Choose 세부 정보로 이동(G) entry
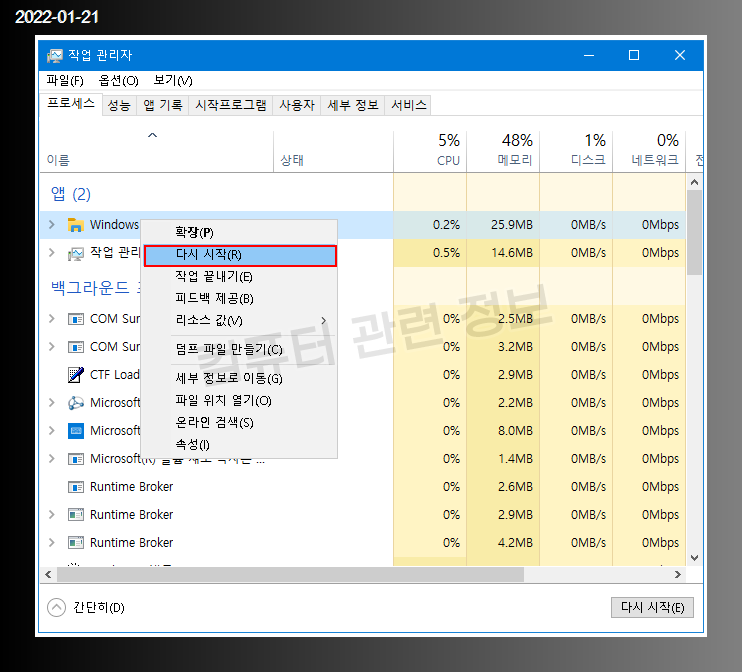 coord(240,379)
